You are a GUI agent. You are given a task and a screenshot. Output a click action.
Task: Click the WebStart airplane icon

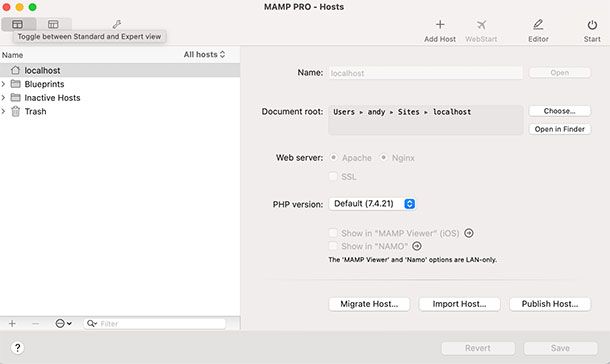481,25
